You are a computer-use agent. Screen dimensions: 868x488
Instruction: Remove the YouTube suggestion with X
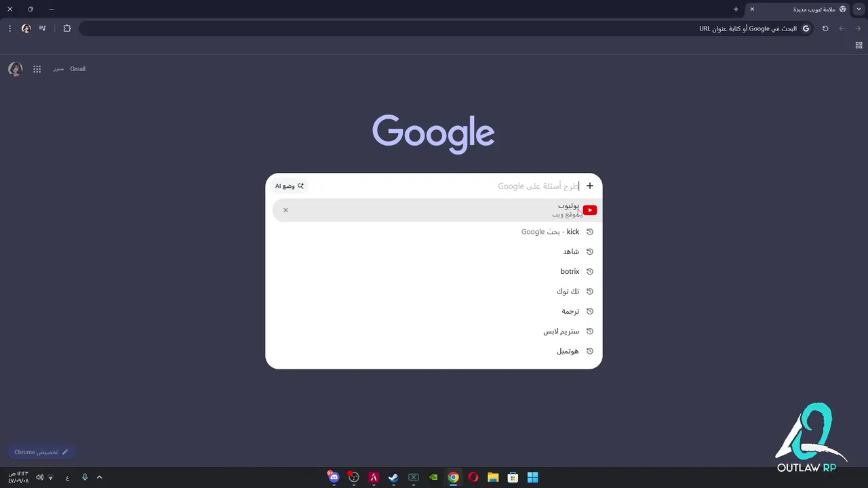pos(285,210)
